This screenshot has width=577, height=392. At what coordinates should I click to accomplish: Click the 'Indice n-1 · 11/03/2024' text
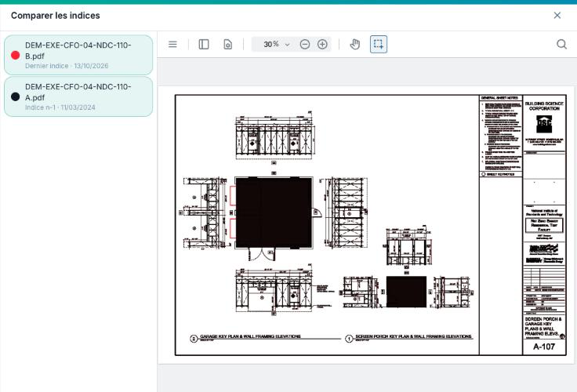pyautogui.click(x=60, y=107)
